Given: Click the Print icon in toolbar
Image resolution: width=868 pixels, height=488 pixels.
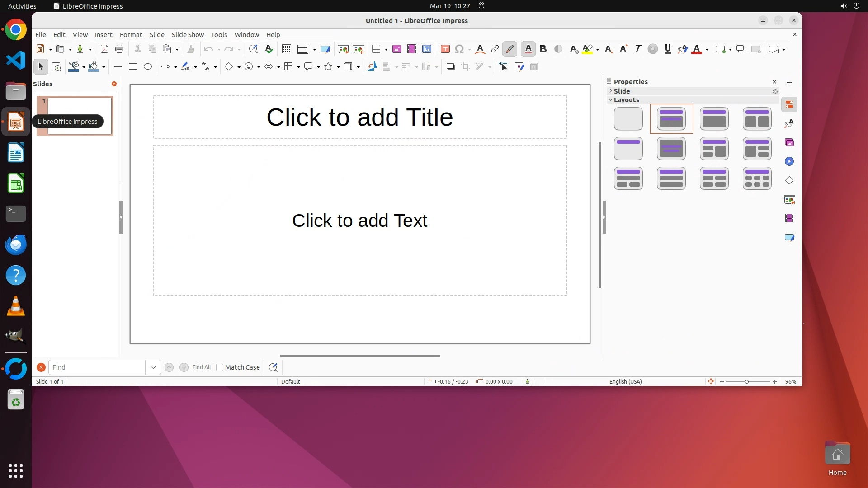Looking at the screenshot, I should (119, 49).
